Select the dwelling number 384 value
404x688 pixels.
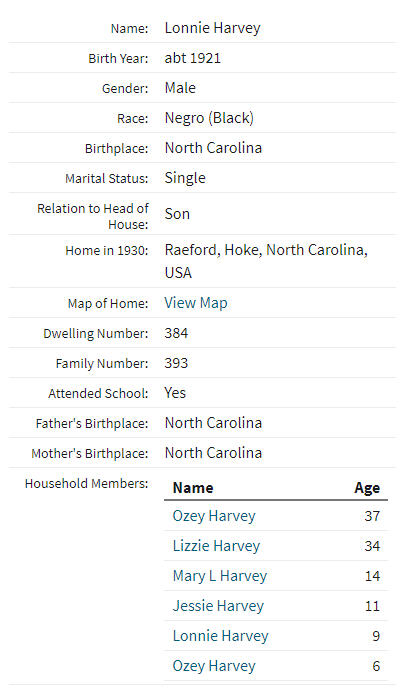click(x=176, y=333)
